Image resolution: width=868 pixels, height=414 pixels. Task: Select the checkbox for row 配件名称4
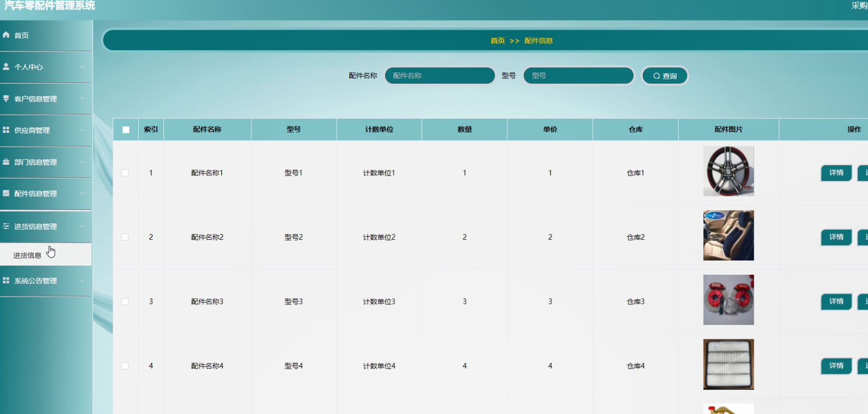(x=125, y=366)
